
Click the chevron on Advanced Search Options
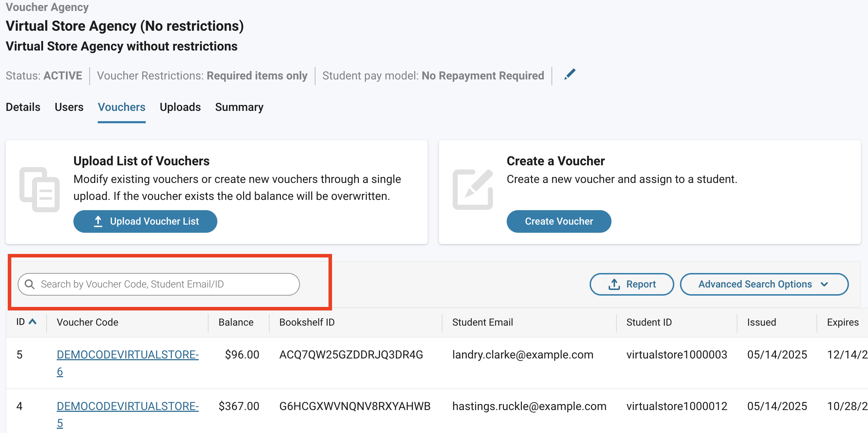(824, 284)
